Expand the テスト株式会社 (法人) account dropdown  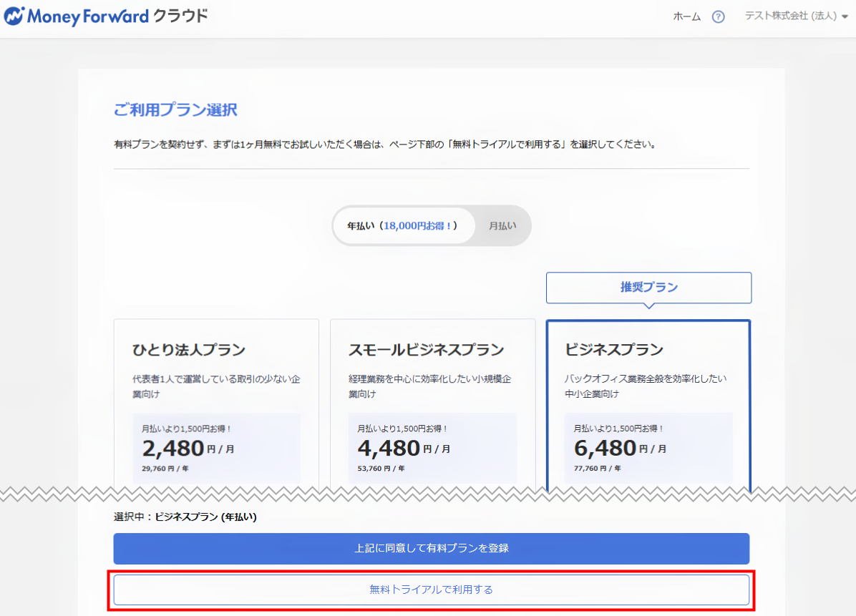[796, 16]
